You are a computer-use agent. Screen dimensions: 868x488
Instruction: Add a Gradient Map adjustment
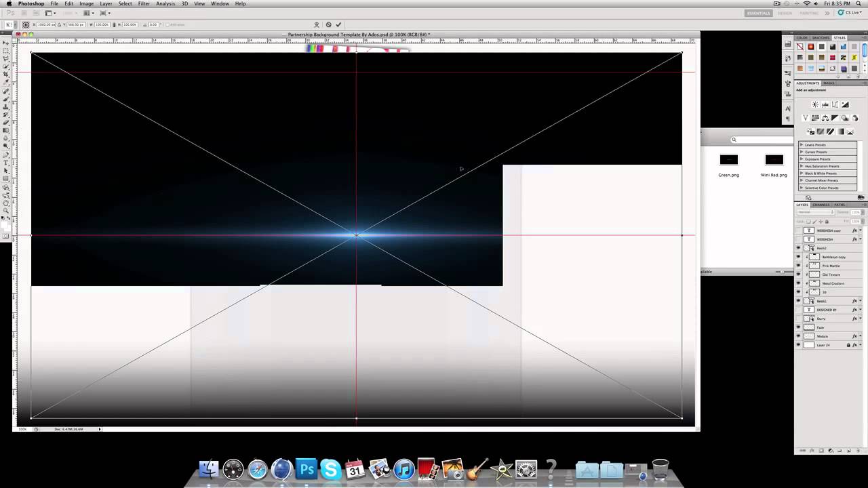point(840,131)
